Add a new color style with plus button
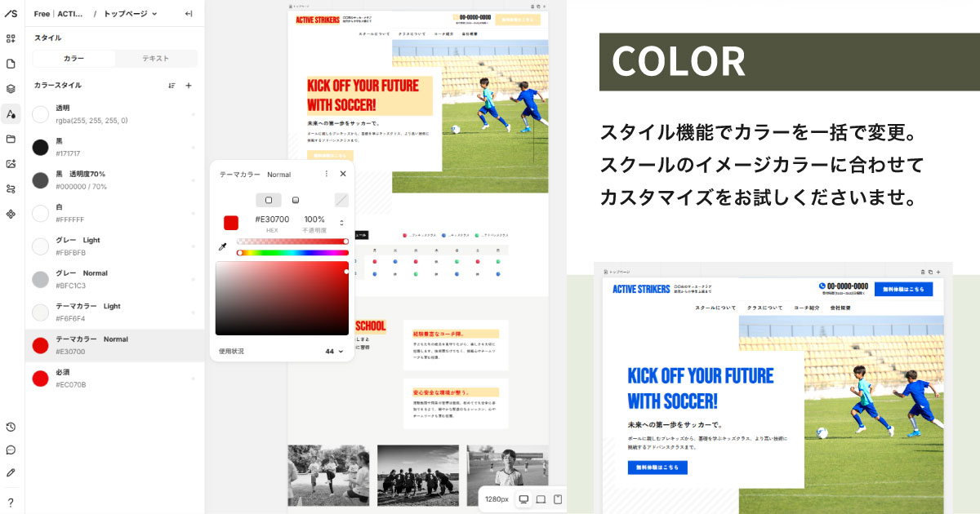Screen dimensions: 980x514 click(189, 85)
